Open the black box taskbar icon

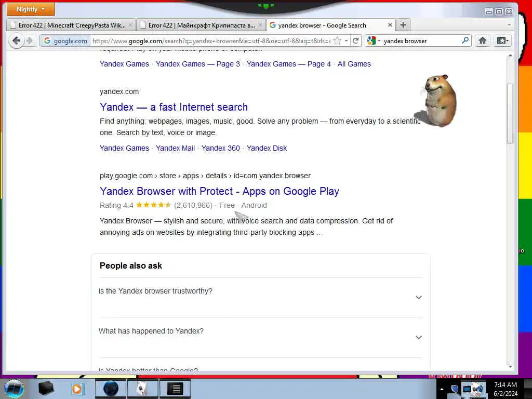[x=46, y=389]
